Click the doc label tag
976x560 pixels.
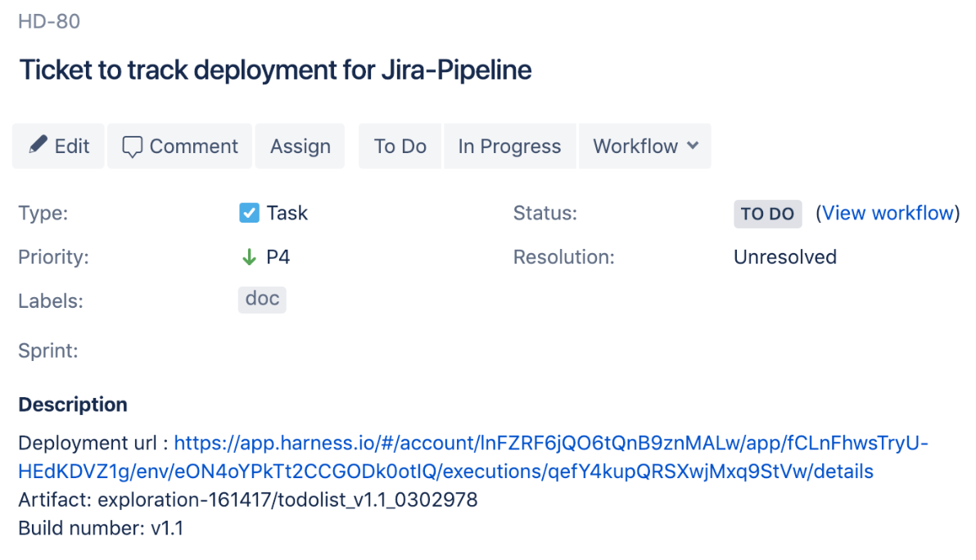click(262, 300)
